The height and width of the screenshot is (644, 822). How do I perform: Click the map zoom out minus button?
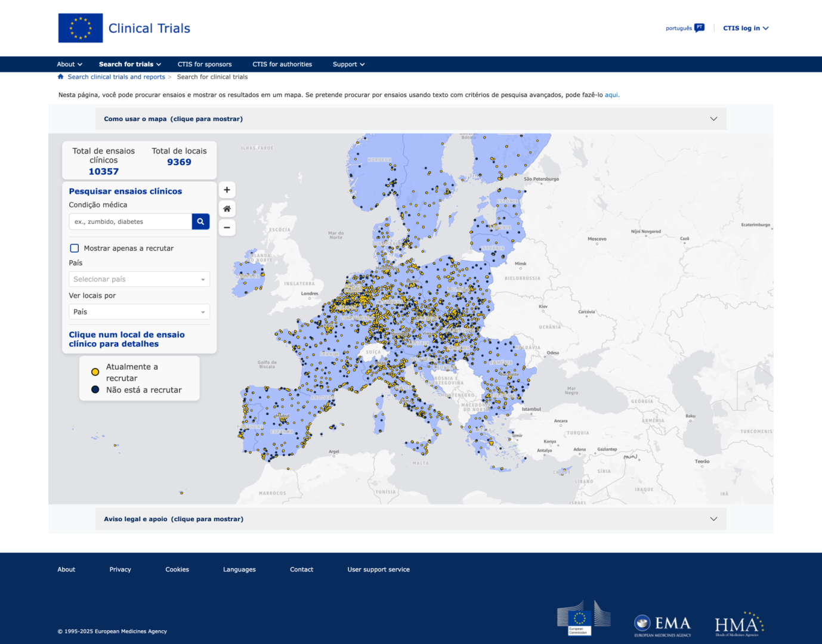[x=227, y=228]
